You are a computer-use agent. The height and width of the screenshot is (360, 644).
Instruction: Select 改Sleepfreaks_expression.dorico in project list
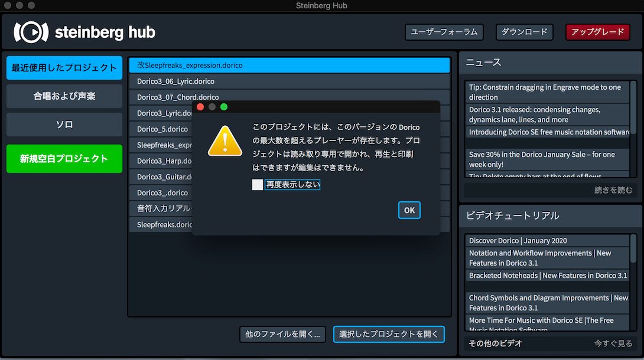pyautogui.click(x=289, y=65)
